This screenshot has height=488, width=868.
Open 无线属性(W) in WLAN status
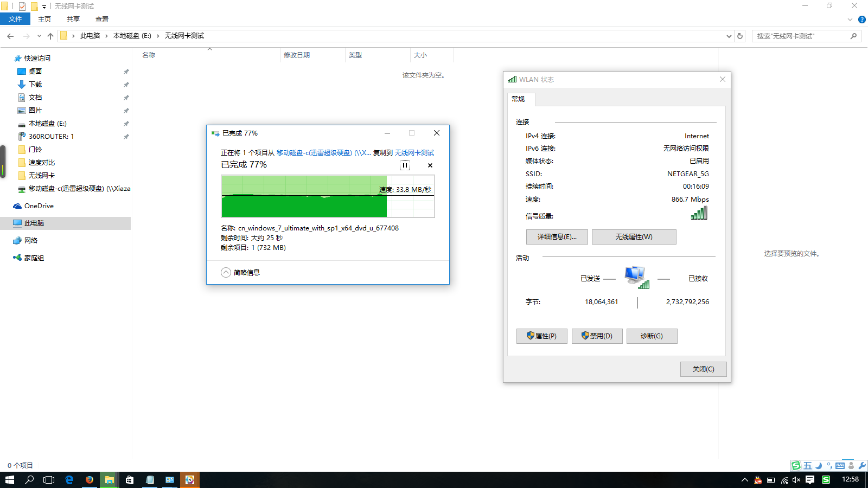634,237
